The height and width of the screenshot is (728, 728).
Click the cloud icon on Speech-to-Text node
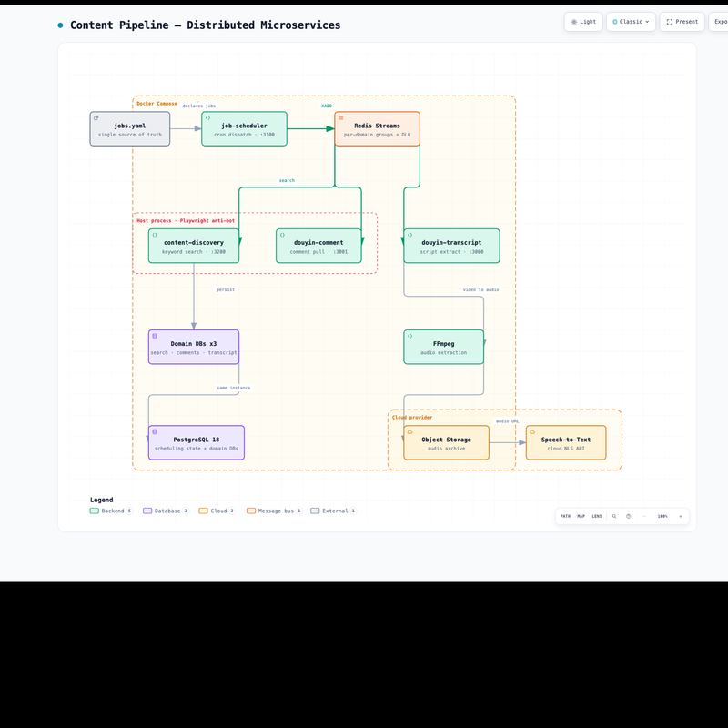coord(532,431)
